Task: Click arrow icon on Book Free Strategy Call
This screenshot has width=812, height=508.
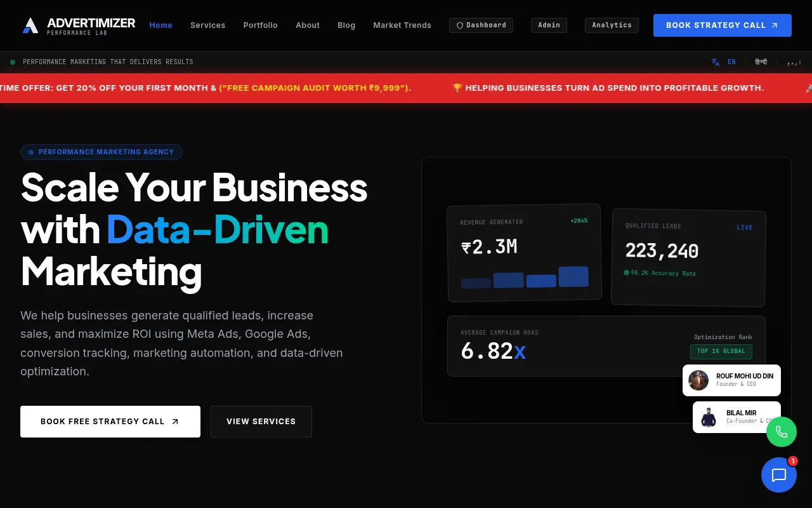Action: [175, 422]
